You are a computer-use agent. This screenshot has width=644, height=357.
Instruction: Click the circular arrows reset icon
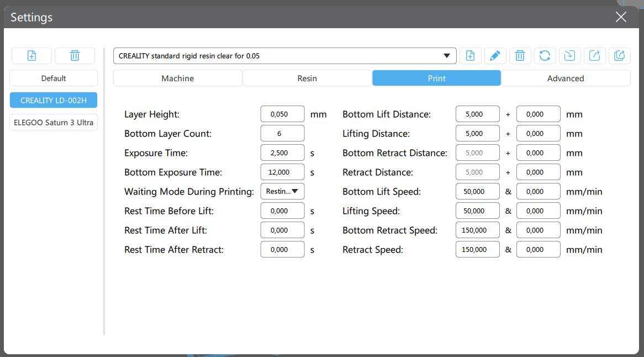tap(545, 56)
